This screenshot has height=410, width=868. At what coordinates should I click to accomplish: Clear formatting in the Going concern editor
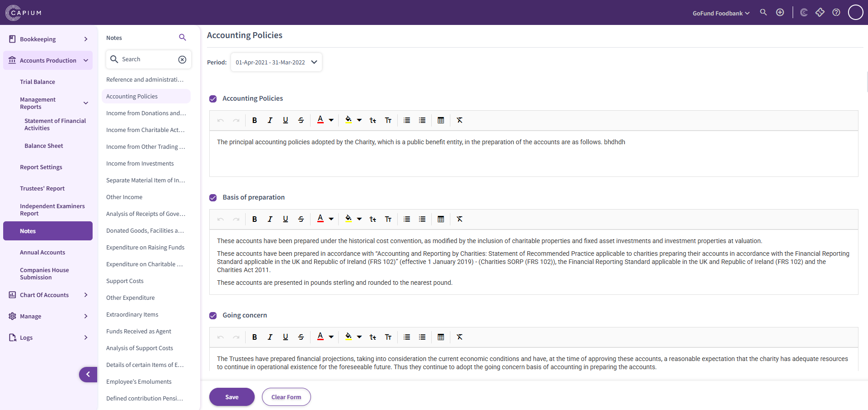[460, 337]
